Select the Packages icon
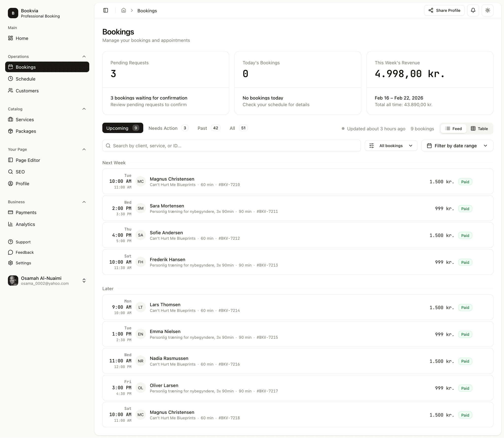The height and width of the screenshot is (438, 504). [10, 131]
